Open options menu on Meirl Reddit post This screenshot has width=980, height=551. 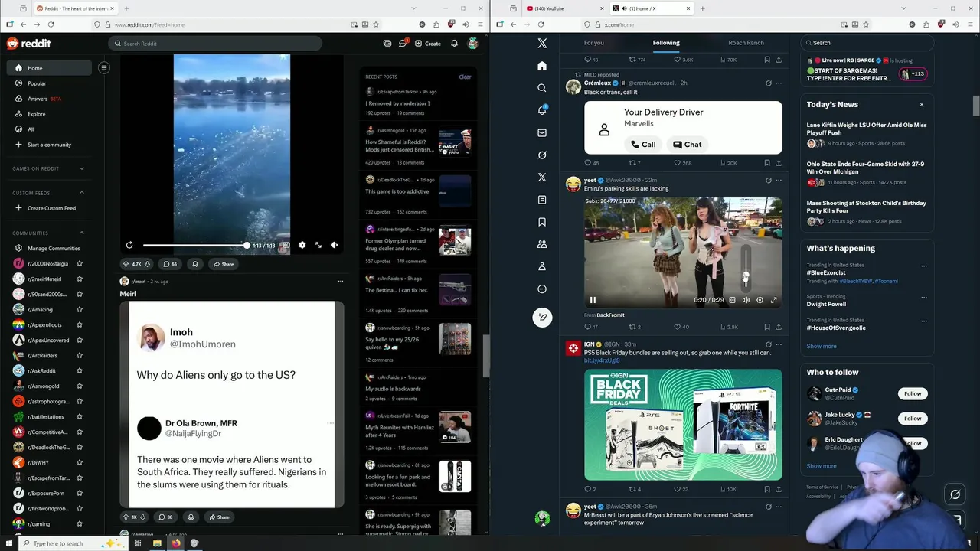pyautogui.click(x=341, y=281)
